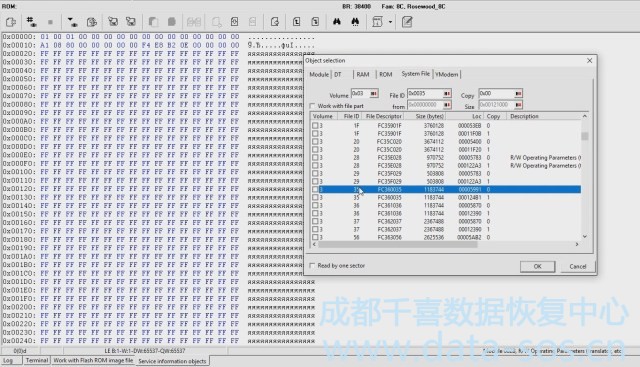Click the page with curved arrow icon
640x367 pixels.
click(x=275, y=22)
